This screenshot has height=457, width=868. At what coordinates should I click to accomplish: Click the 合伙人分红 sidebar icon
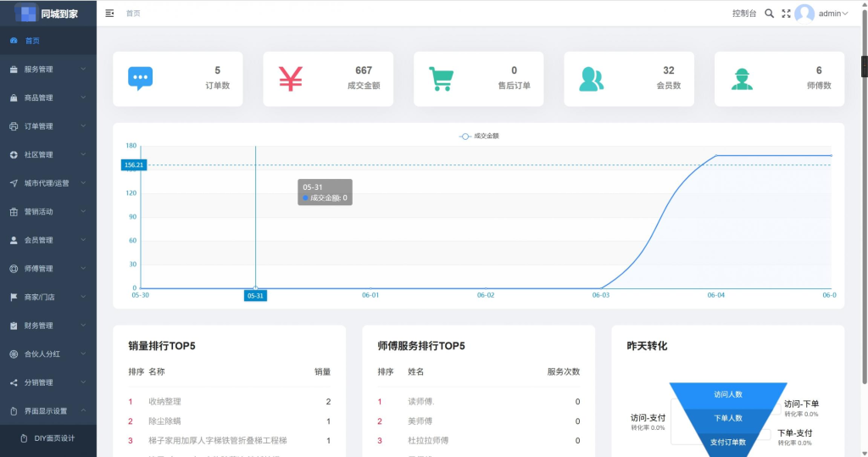[x=14, y=354]
